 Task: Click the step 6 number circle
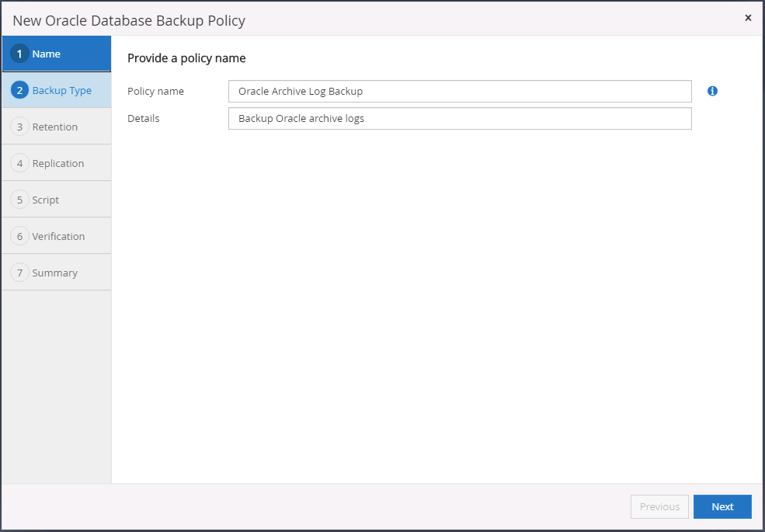(x=20, y=236)
